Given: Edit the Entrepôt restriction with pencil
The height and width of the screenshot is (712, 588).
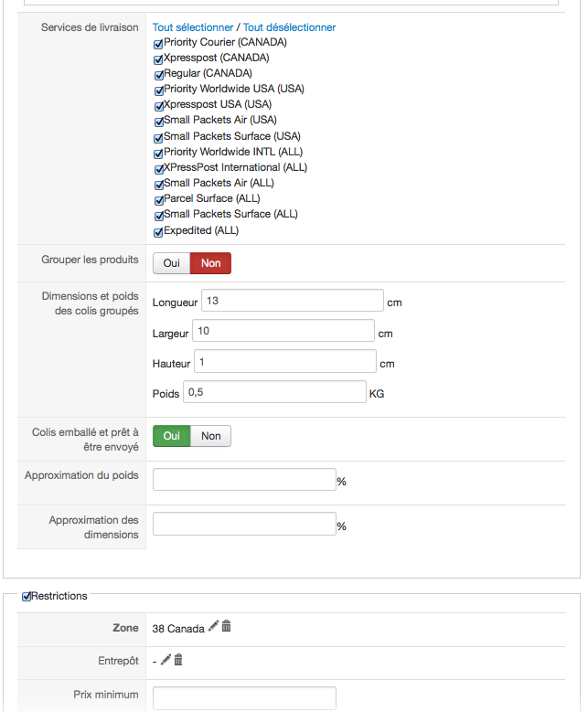Looking at the screenshot, I should click(166, 659).
